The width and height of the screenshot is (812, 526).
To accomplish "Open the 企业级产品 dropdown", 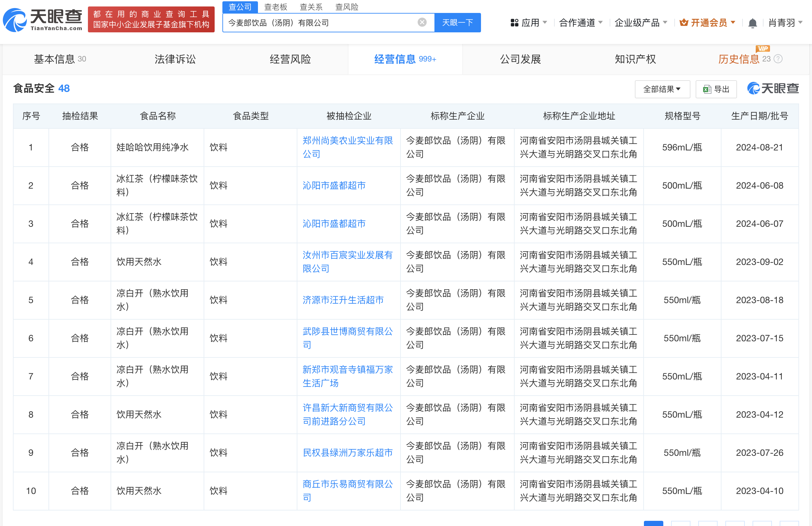I will point(665,23).
